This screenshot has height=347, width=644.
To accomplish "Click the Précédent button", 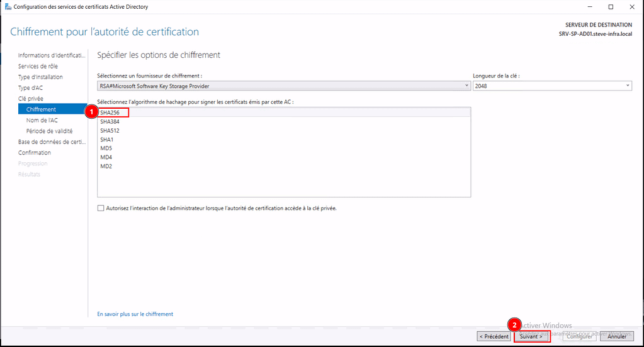I will (494, 336).
